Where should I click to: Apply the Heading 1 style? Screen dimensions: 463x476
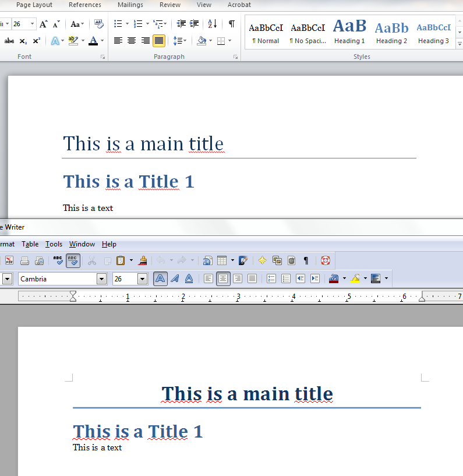tap(349, 31)
